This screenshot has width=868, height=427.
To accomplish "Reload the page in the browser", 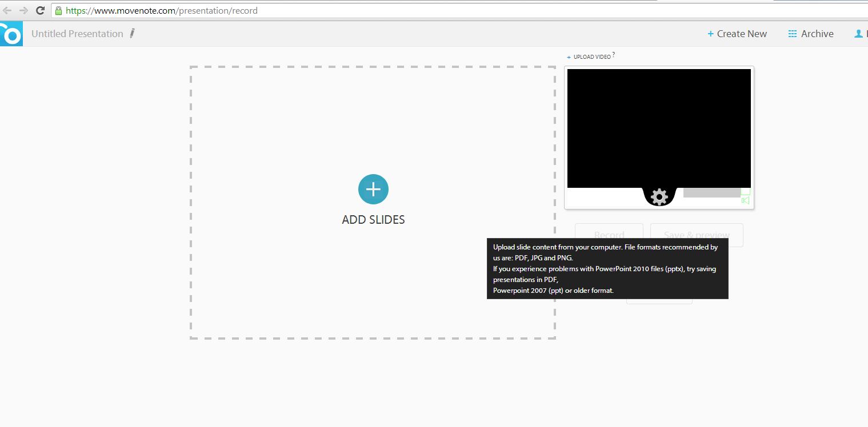I will (x=40, y=10).
